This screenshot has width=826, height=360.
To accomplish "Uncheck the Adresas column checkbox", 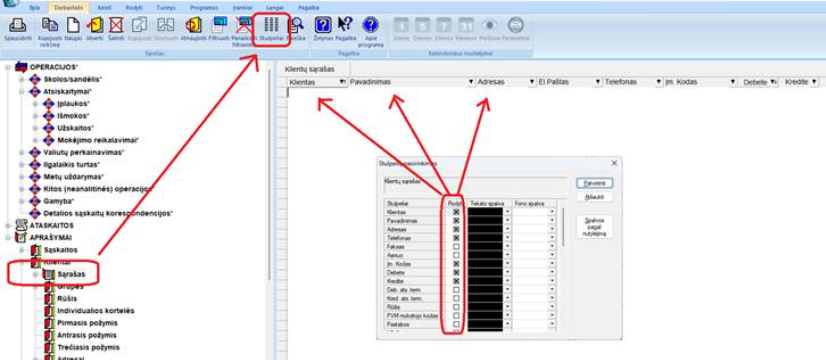I will 456,229.
